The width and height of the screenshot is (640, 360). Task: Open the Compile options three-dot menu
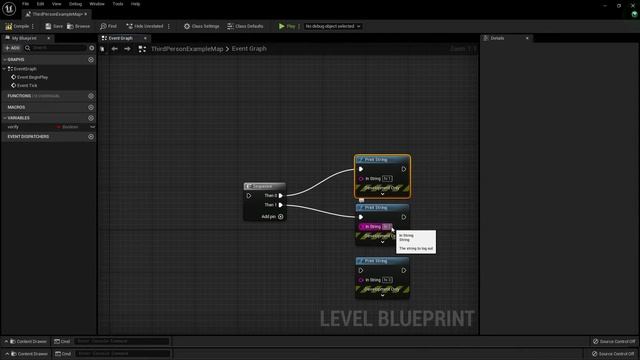33,26
